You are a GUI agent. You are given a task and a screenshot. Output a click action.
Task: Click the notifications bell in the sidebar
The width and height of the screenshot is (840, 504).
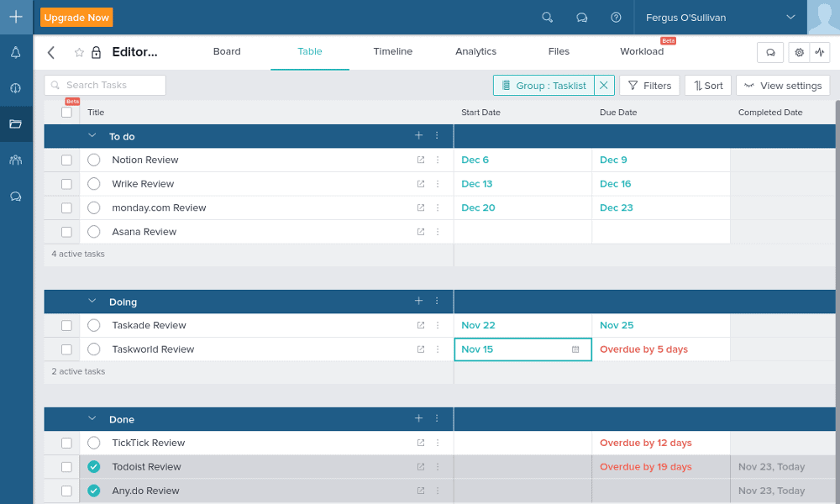pos(15,53)
